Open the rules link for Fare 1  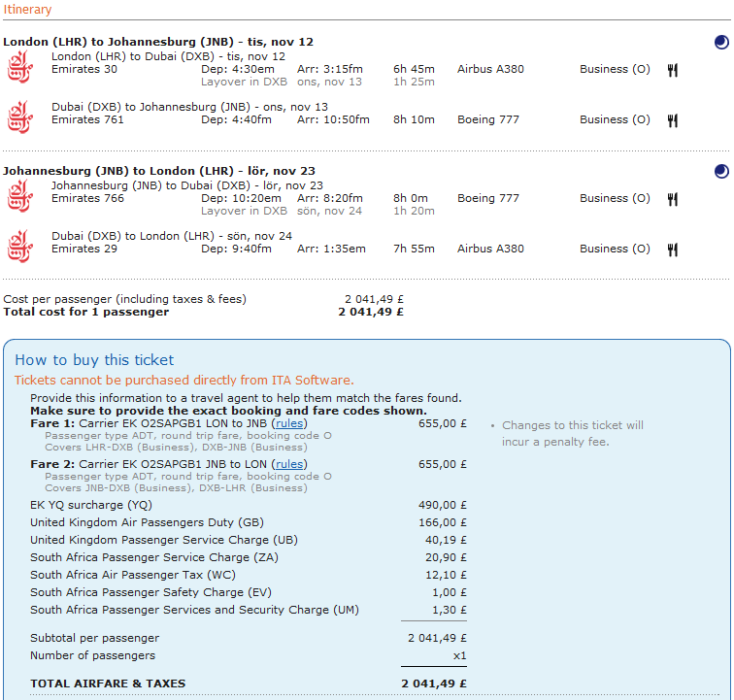coord(289,423)
